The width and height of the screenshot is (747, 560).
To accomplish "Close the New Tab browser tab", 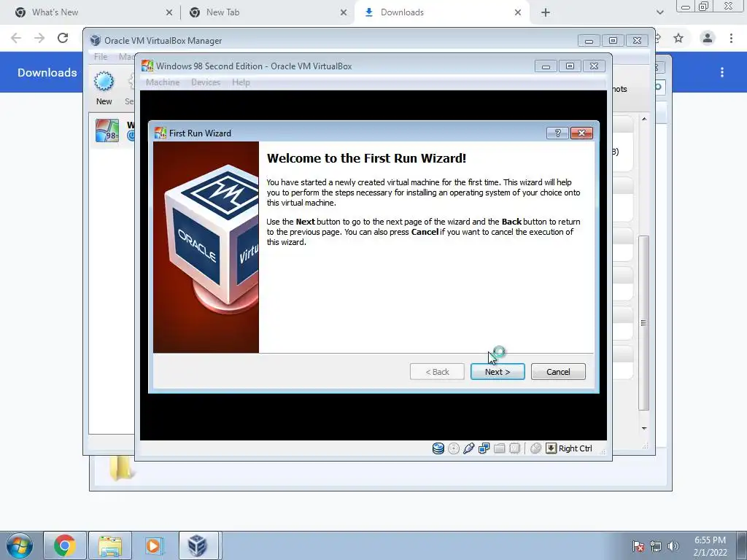I will 344,12.
